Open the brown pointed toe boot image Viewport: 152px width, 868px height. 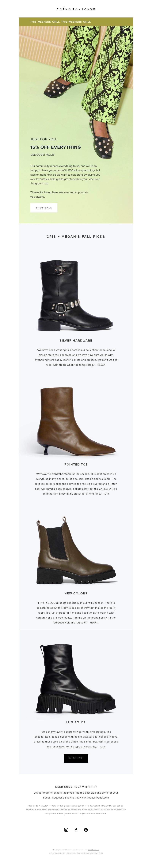click(76, 421)
